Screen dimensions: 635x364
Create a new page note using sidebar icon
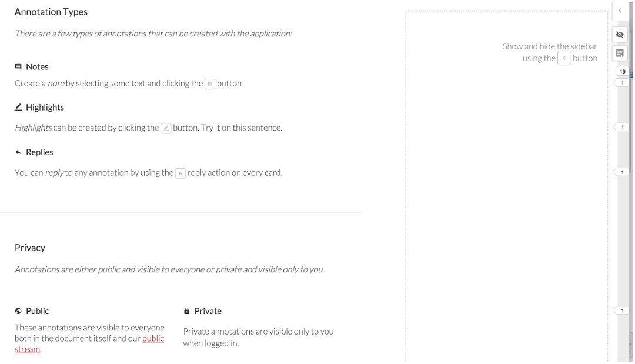620,53
